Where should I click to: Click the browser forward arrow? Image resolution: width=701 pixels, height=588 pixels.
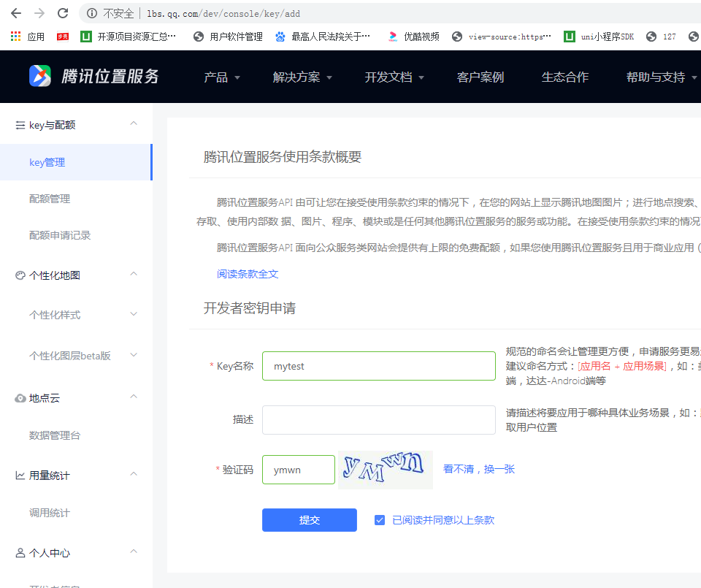(39, 13)
